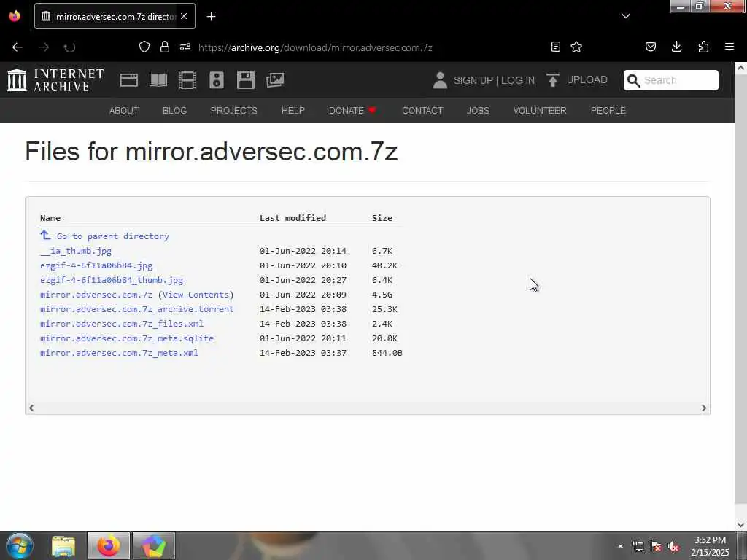Click the browser address bar URL
747x560 pixels.
[315, 47]
